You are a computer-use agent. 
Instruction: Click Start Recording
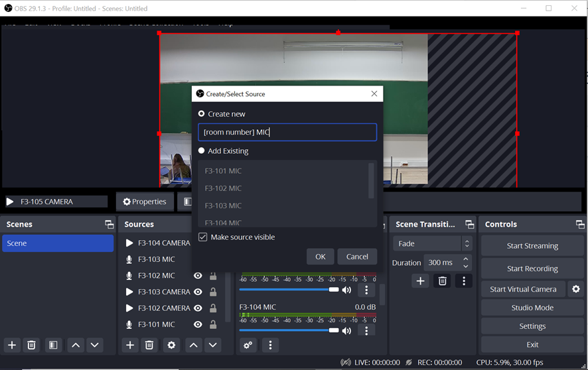532,269
